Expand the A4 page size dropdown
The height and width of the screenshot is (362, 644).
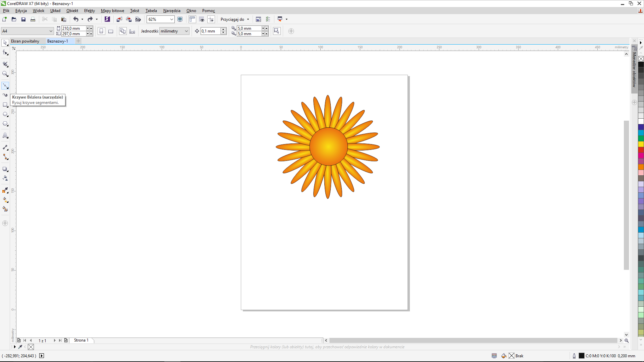pos(51,31)
